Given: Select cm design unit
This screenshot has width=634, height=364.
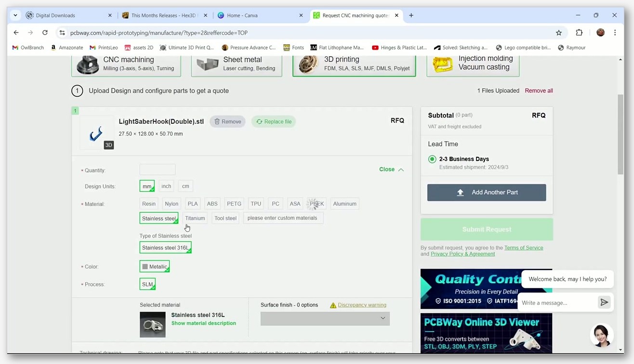Looking at the screenshot, I should [x=185, y=186].
